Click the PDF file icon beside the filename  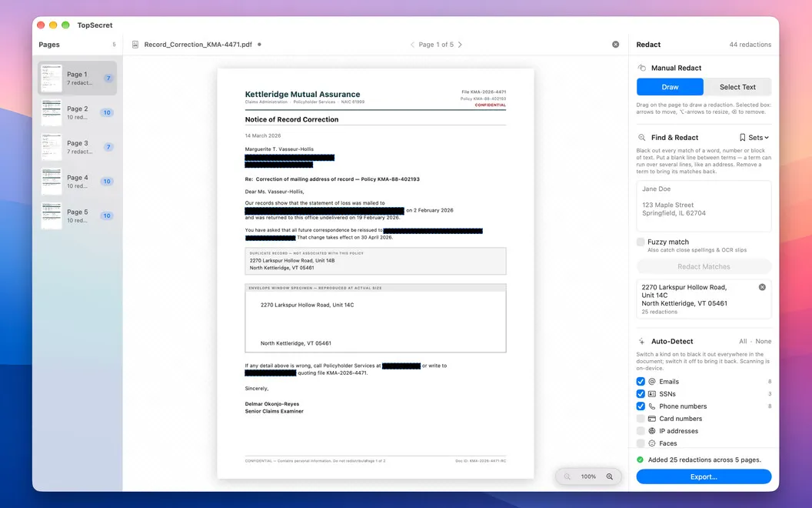(x=135, y=45)
